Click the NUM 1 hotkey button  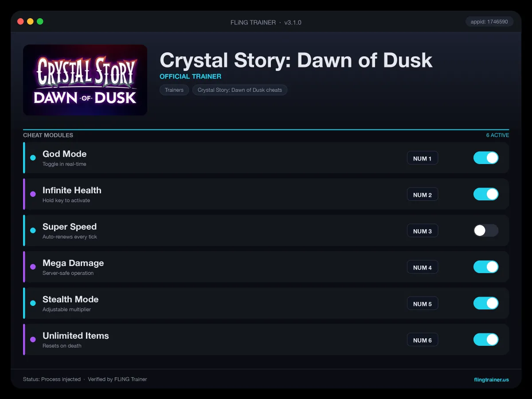(x=422, y=158)
